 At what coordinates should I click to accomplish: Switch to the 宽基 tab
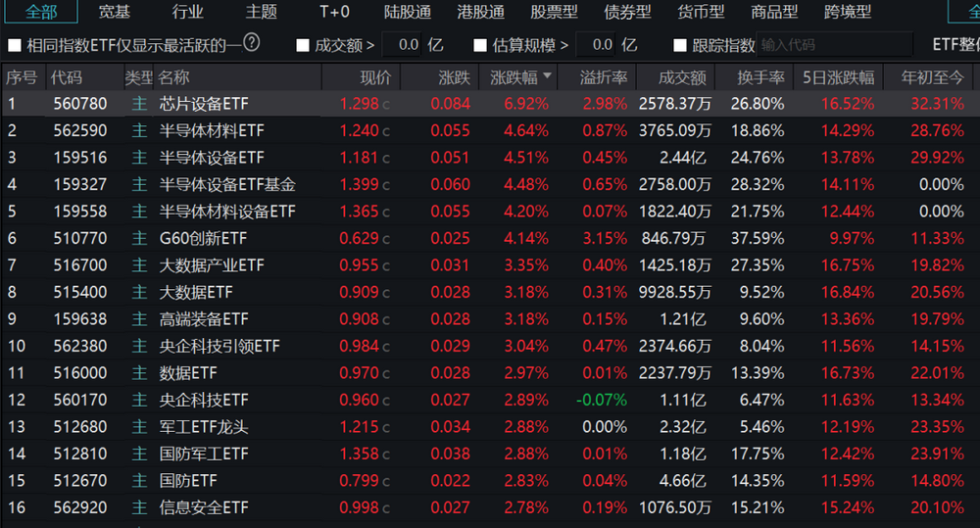coord(114,12)
